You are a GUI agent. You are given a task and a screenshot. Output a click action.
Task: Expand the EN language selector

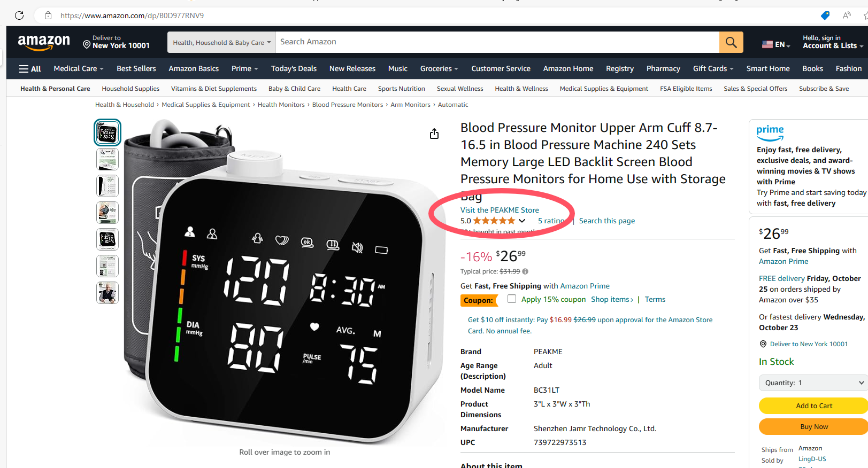776,45
